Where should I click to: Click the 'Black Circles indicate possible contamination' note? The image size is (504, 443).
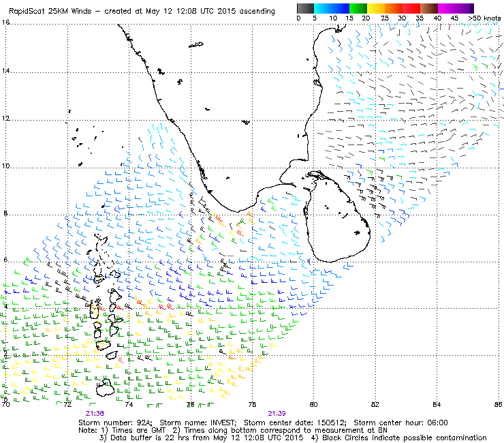pyautogui.click(x=405, y=438)
